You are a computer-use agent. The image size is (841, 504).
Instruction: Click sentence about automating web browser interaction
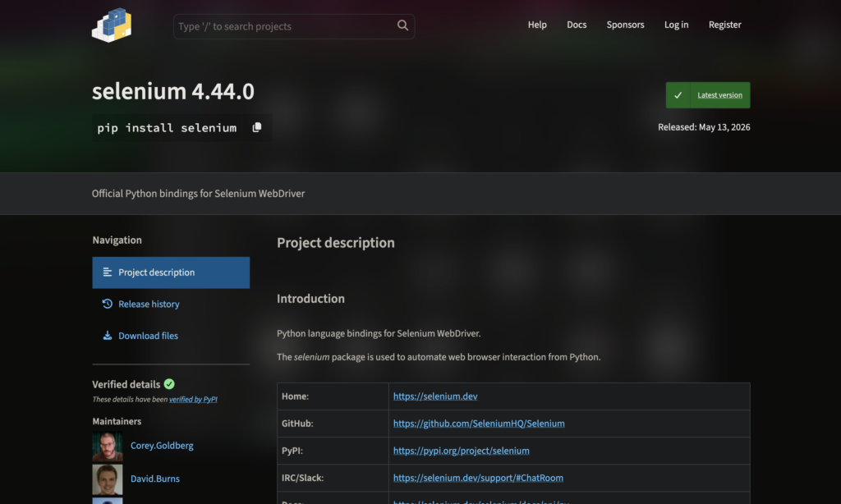pyautogui.click(x=439, y=357)
